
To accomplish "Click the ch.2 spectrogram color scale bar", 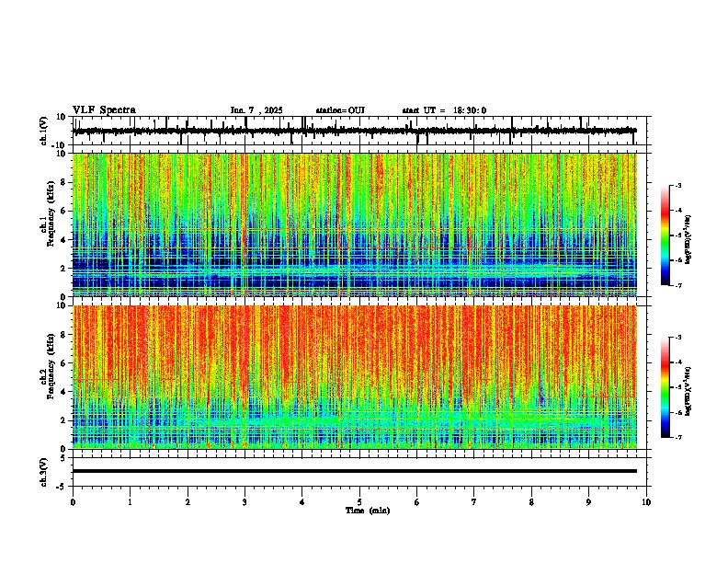I will click(x=665, y=387).
